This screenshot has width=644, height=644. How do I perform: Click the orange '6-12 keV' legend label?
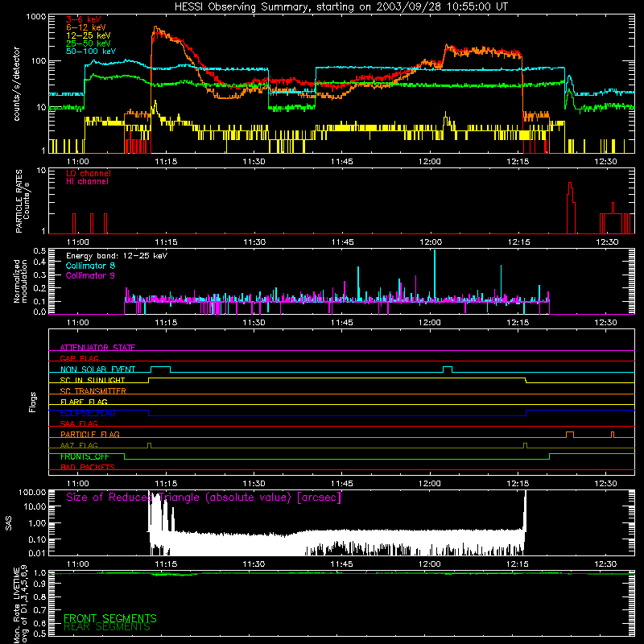coord(86,27)
